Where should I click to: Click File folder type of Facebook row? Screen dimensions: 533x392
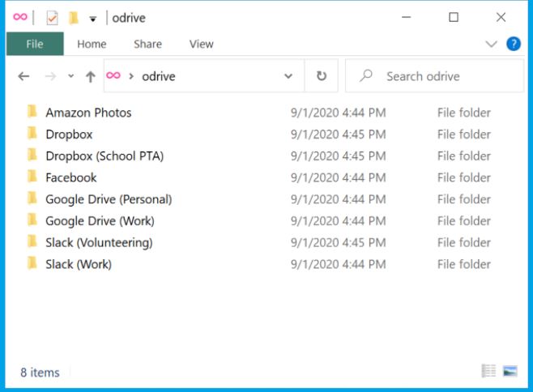click(464, 177)
